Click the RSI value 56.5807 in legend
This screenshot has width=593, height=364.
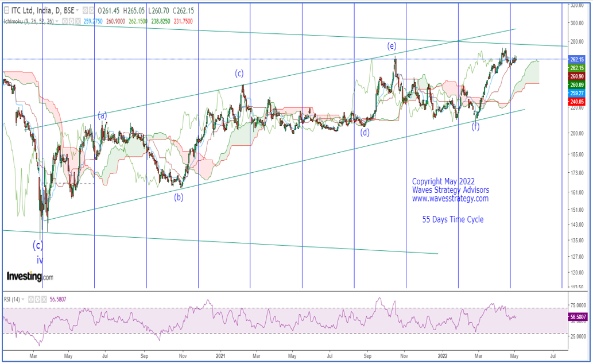click(x=58, y=299)
